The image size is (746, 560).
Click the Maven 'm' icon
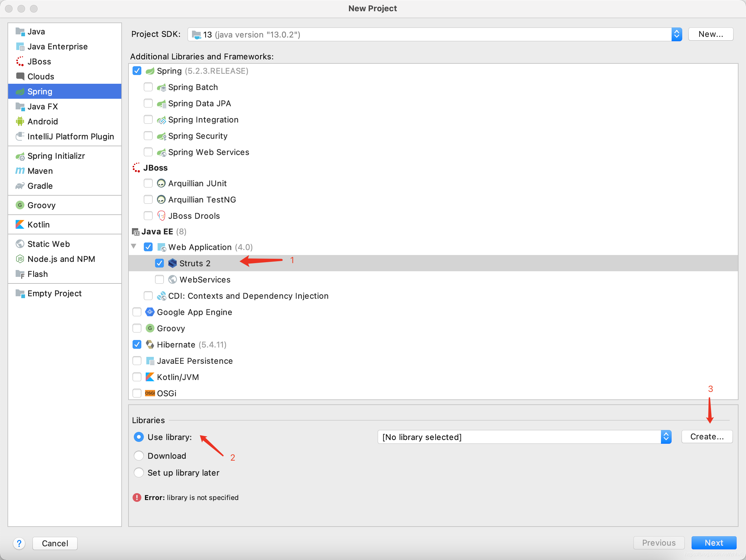point(20,171)
